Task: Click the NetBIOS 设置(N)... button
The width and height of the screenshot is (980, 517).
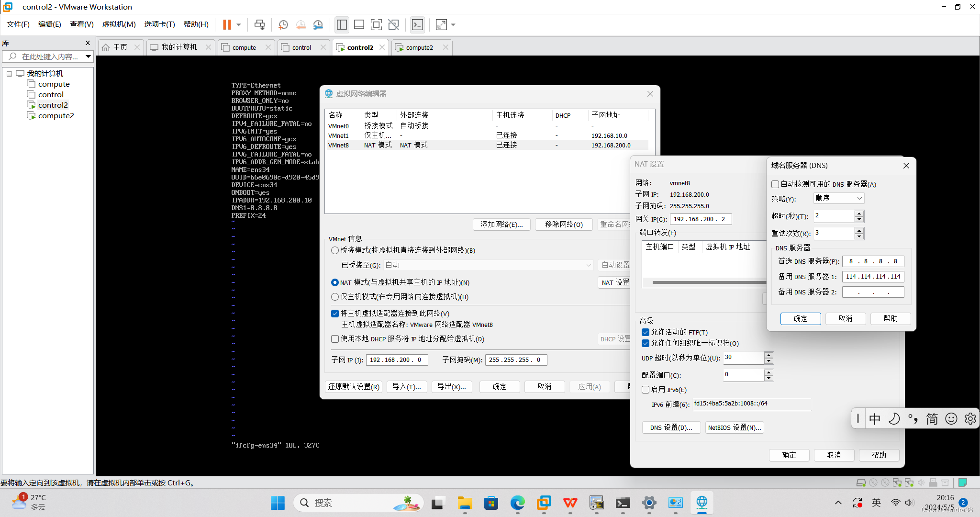Action: [735, 428]
